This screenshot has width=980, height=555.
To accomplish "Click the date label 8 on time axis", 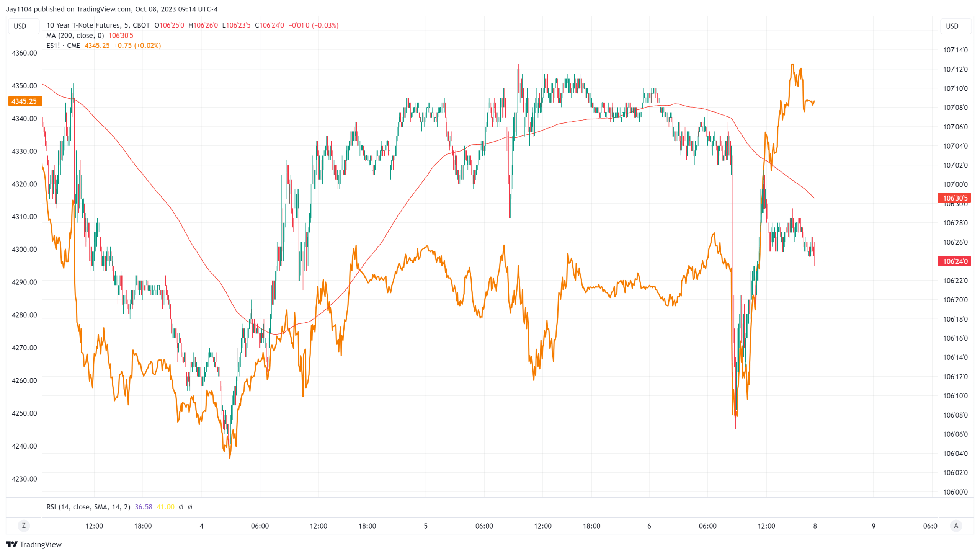I will pos(815,526).
